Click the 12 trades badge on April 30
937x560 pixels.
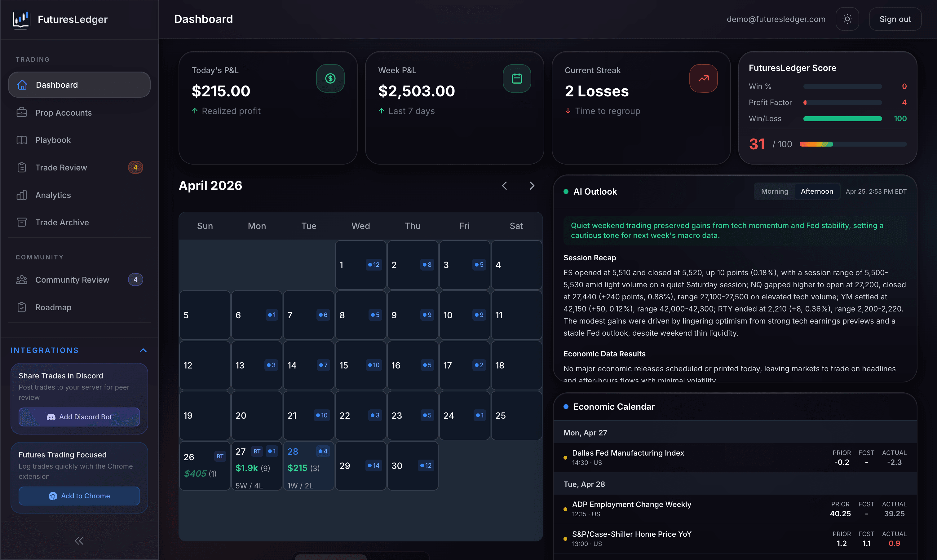point(426,466)
